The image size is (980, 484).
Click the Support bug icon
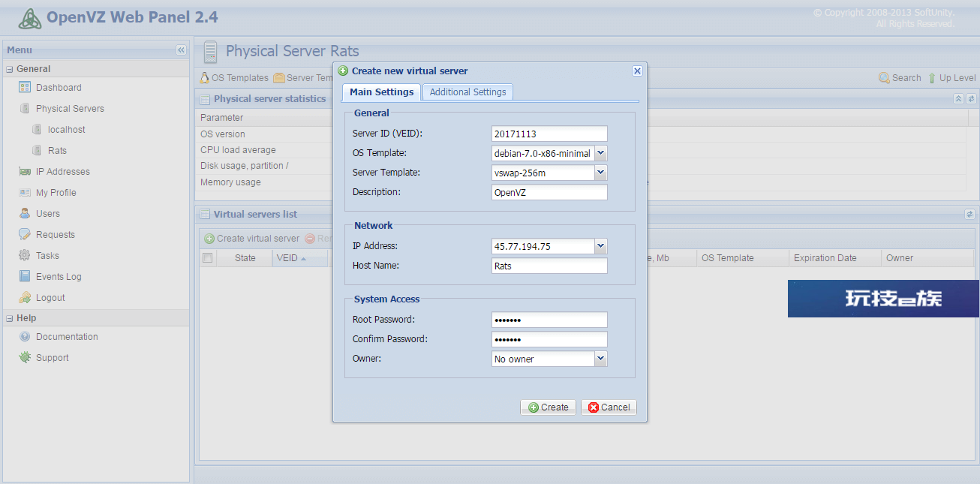pyautogui.click(x=25, y=358)
